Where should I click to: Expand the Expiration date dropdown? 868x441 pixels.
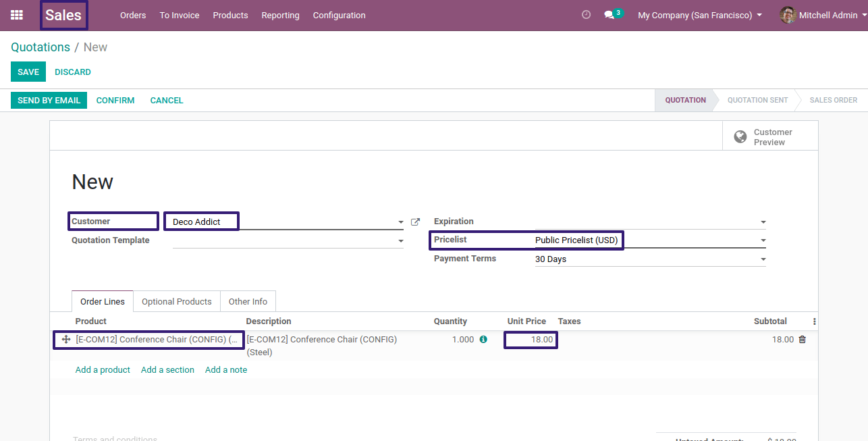[763, 222]
